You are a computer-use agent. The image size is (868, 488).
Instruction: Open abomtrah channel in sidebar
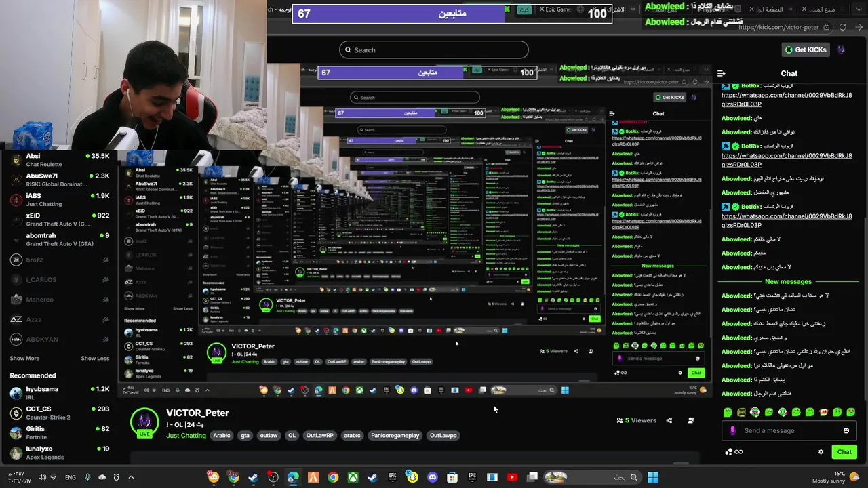(60, 239)
